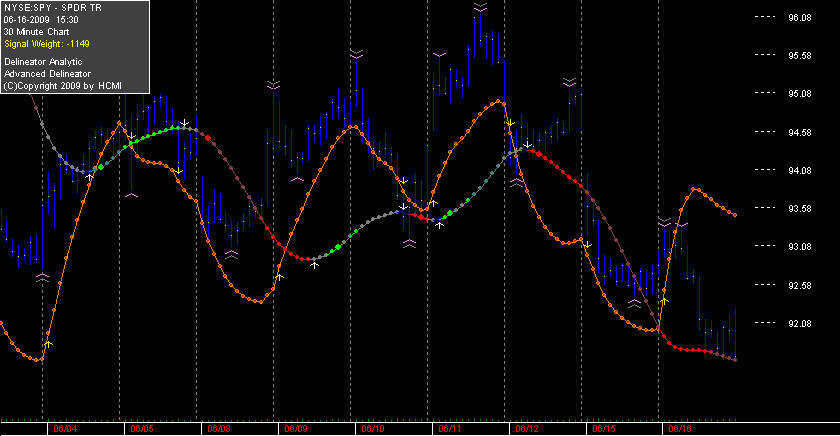This screenshot has width=840, height=436.
Task: Click the 93.08 price level label
Action: pyautogui.click(x=800, y=247)
